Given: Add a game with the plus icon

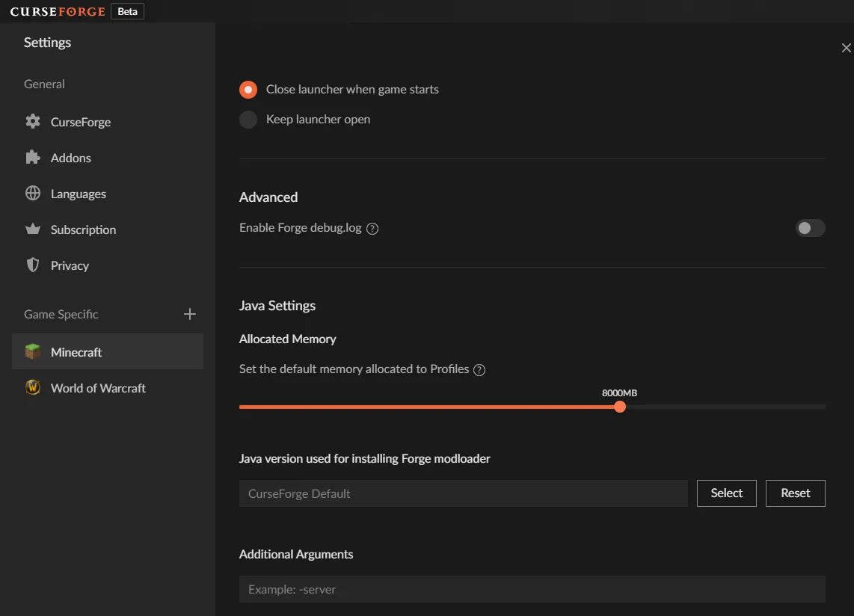Looking at the screenshot, I should coord(189,314).
